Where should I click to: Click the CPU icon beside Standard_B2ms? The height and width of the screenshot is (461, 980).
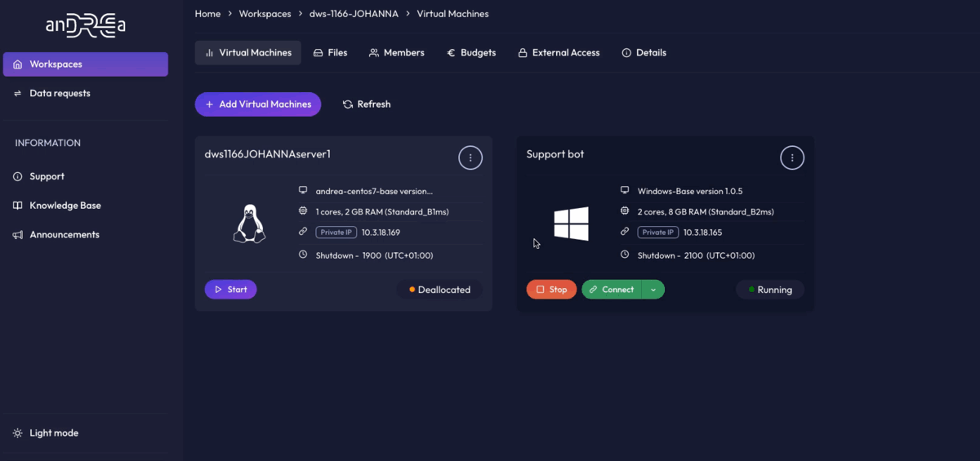[x=625, y=211]
